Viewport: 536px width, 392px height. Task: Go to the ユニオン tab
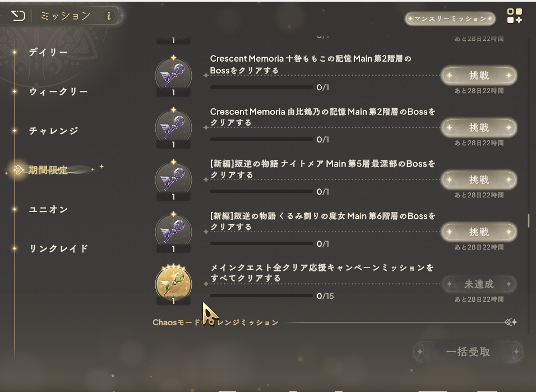[x=48, y=209]
